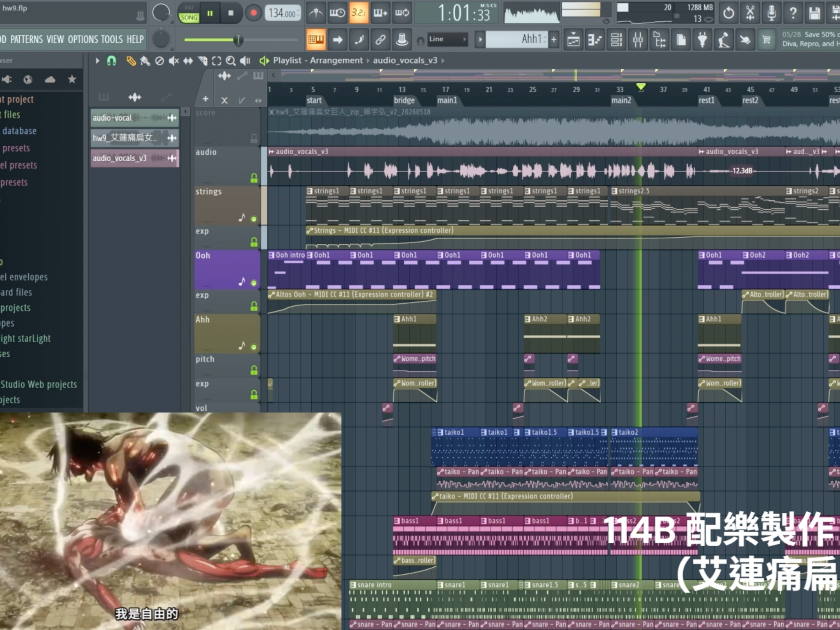The image size is (840, 630).
Task: Expand the arrow after audio_vocals_v3 breadcrumb
Action: pyautogui.click(x=443, y=61)
